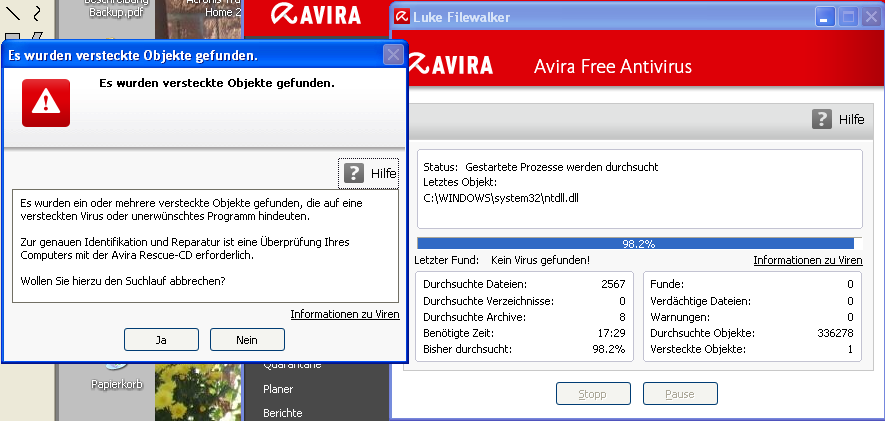Click the Versteckte Objekte row label
This screenshot has height=421, width=885.
click(x=698, y=349)
